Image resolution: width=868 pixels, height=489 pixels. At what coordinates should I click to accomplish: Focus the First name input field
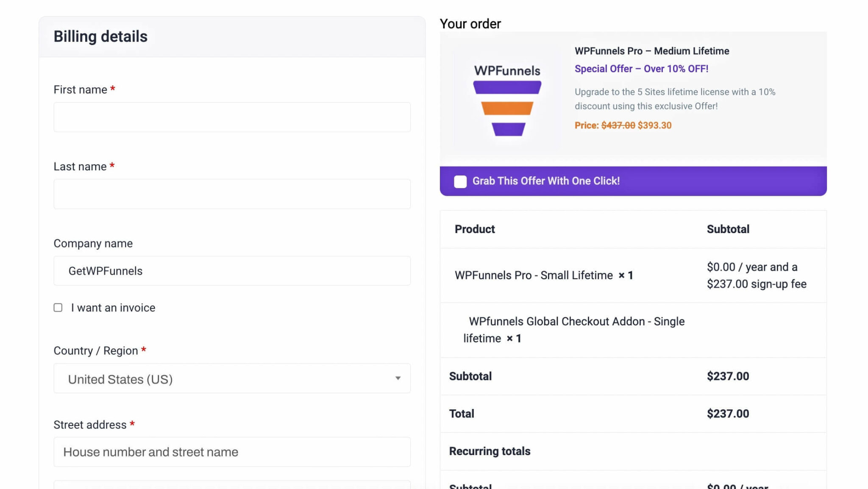click(x=232, y=117)
